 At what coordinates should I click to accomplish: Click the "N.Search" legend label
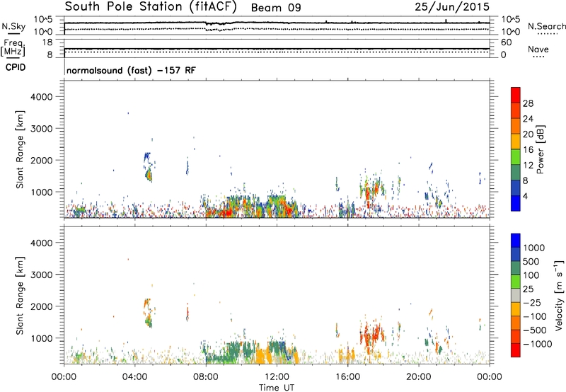point(546,26)
